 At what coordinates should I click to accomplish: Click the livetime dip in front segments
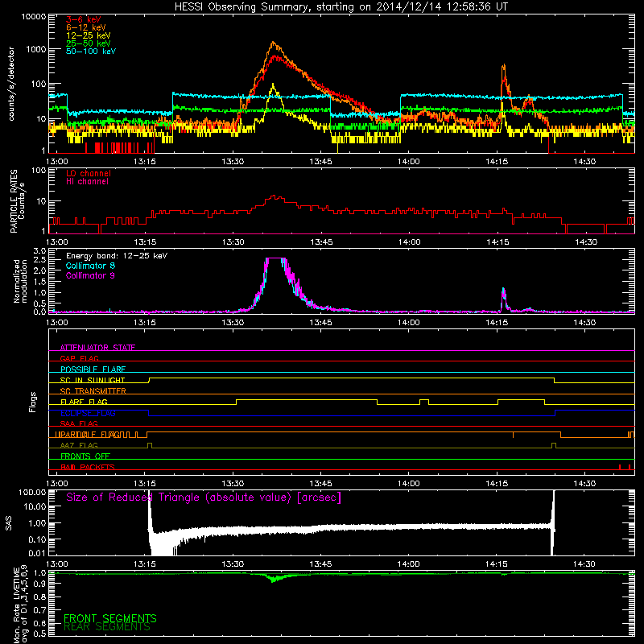click(274, 580)
